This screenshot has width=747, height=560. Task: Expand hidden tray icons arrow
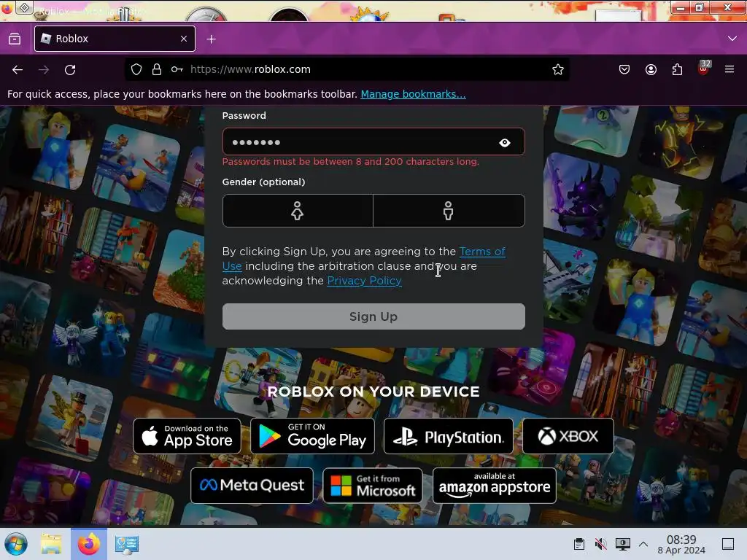tap(643, 544)
